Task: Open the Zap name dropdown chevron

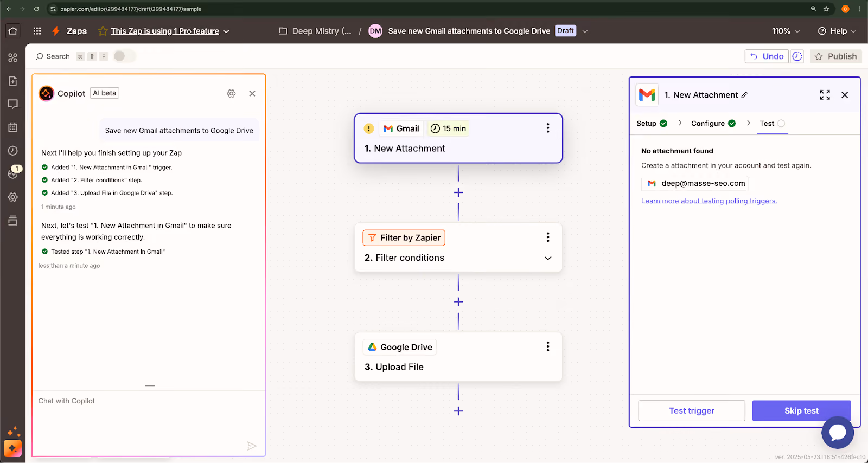Action: coord(585,31)
